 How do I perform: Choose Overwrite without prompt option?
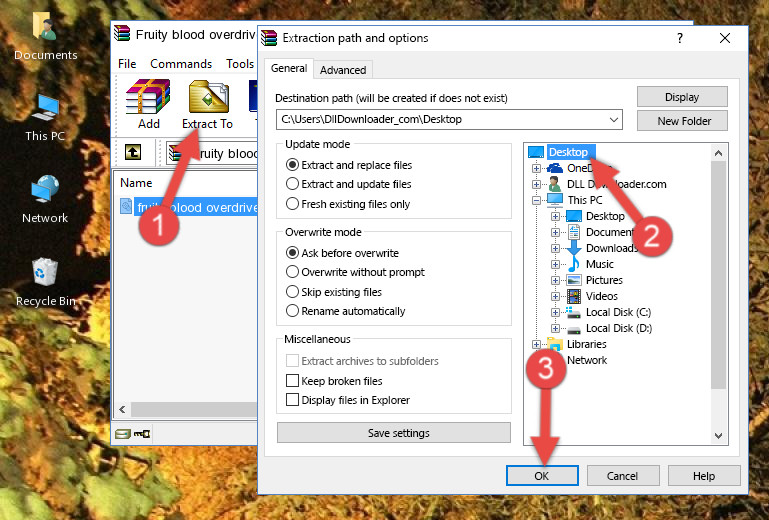click(x=293, y=272)
